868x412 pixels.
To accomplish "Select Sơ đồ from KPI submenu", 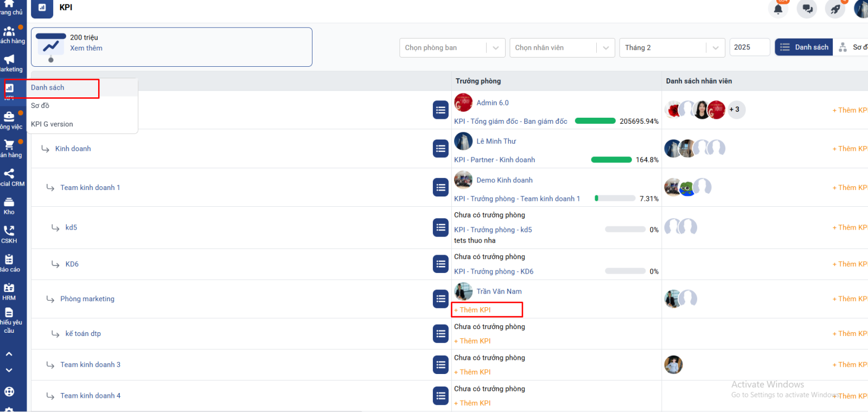I will [x=40, y=106].
